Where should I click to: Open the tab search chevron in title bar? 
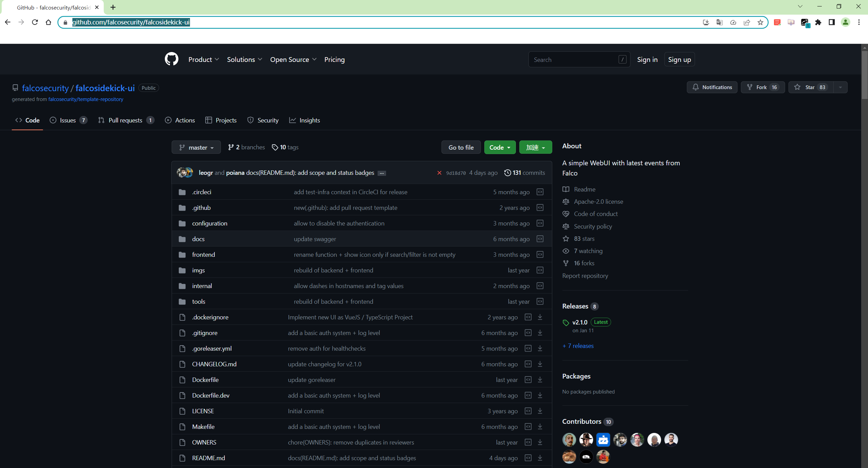coord(800,6)
